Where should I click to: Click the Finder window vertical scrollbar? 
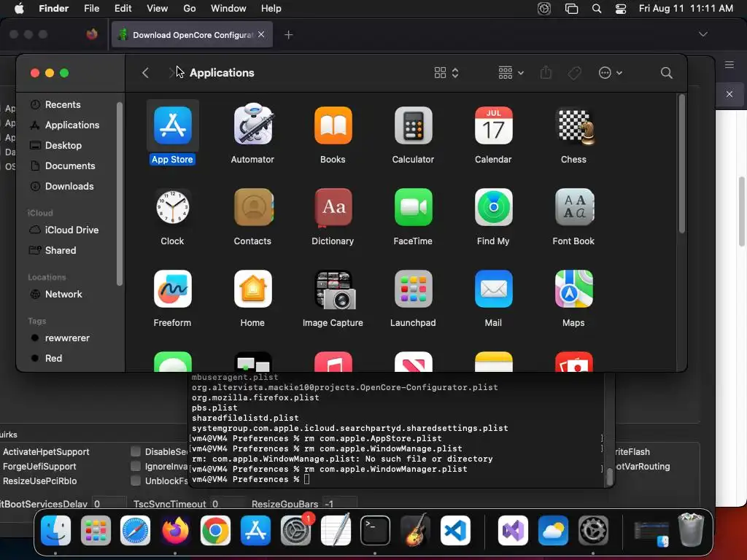coord(682,164)
